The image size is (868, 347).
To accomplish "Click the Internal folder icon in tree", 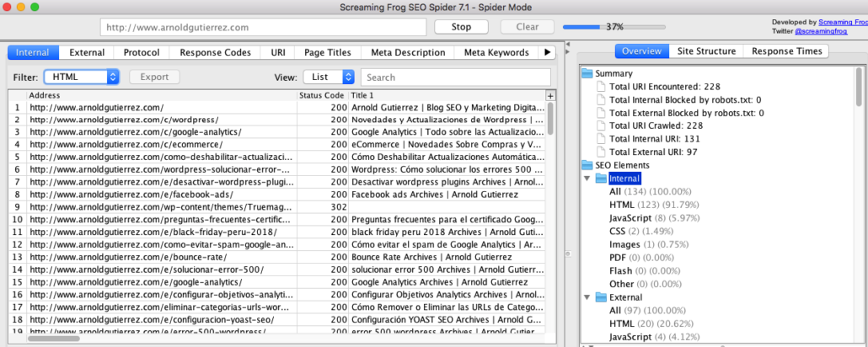I will point(601,179).
